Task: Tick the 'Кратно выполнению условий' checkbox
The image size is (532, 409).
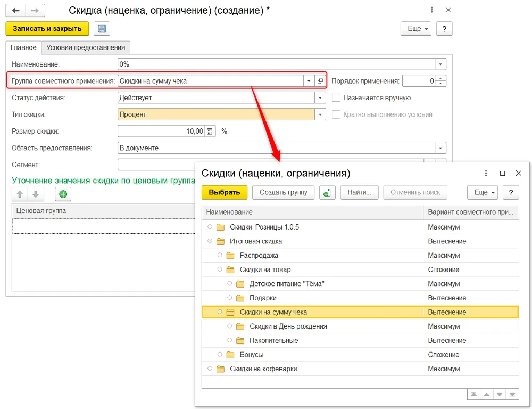Action: 336,114
